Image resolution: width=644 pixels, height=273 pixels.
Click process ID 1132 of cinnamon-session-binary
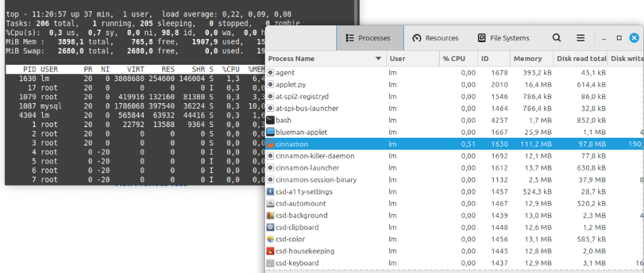click(500, 180)
